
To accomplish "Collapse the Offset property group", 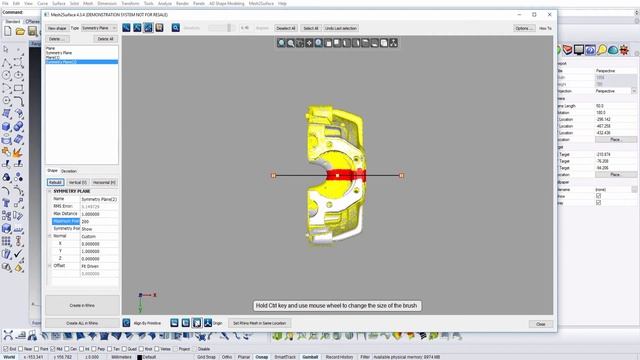I will point(50,266).
